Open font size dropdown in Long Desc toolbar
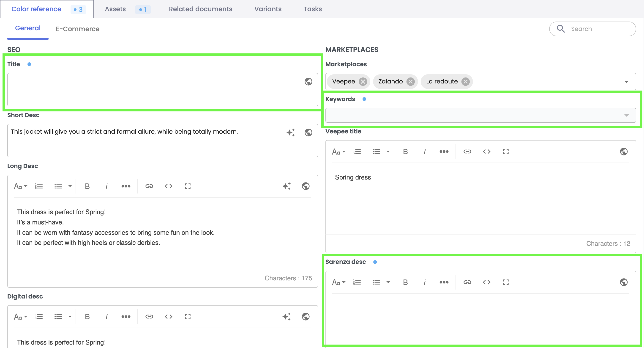The image size is (644, 348). pos(21,186)
